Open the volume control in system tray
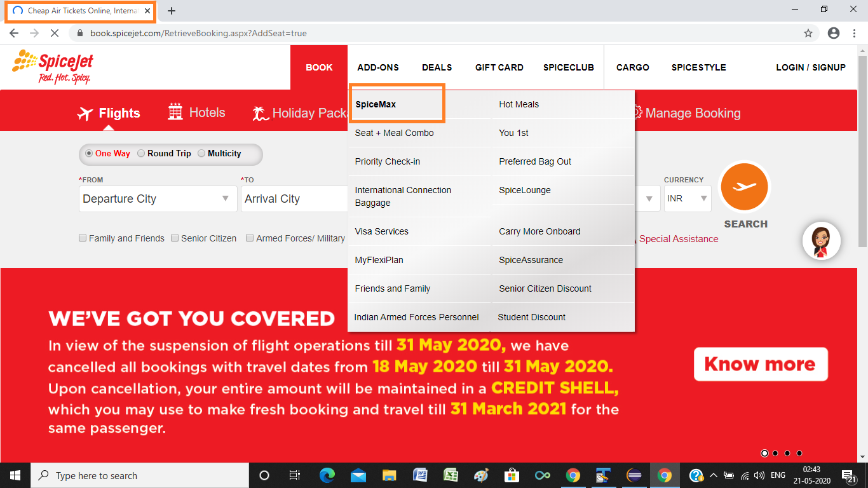 pos(759,475)
